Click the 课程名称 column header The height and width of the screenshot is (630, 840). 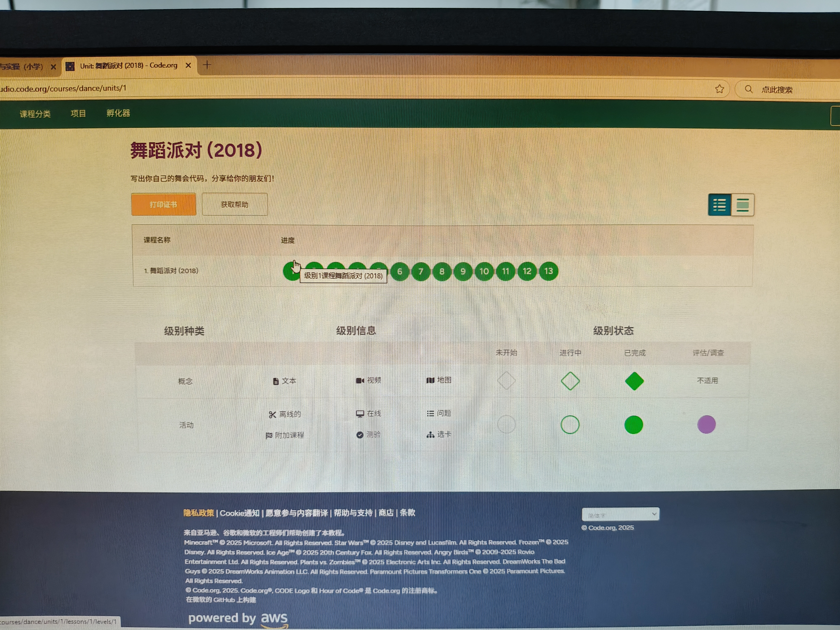157,240
